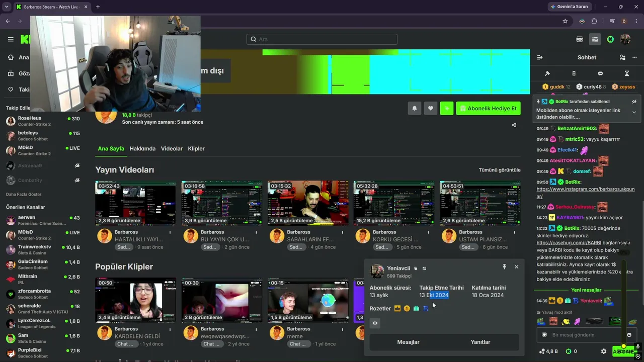Open the profile avatar menu in Kick header

pyautogui.click(x=626, y=39)
